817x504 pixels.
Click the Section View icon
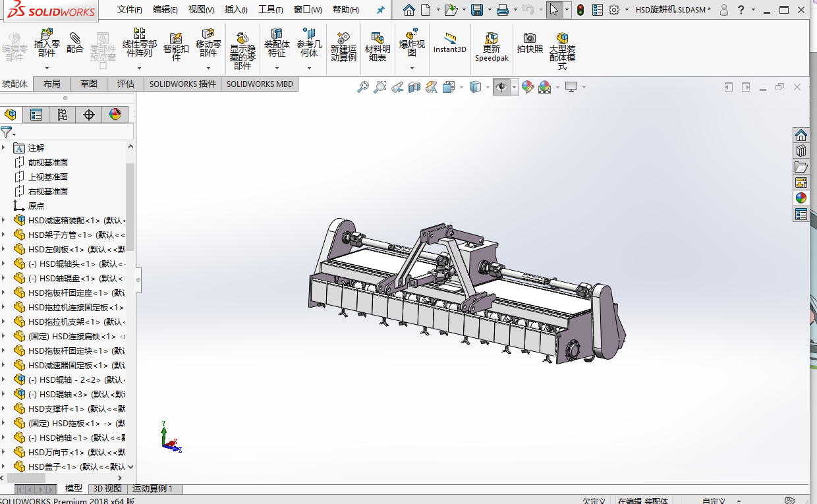point(414,87)
